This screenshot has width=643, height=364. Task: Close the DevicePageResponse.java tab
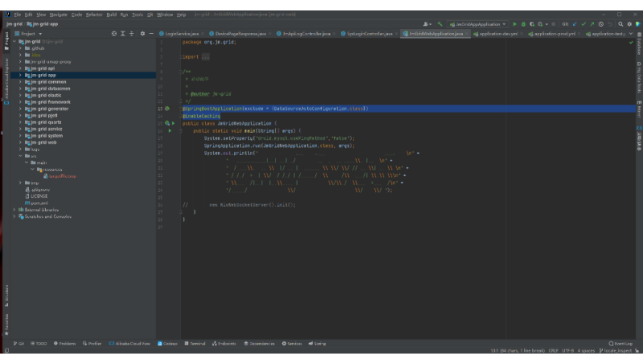(x=270, y=34)
